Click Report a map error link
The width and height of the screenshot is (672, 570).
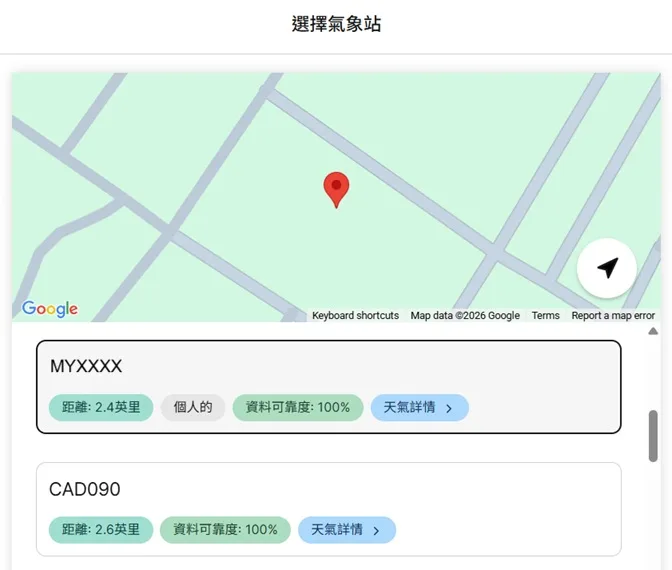pos(613,316)
